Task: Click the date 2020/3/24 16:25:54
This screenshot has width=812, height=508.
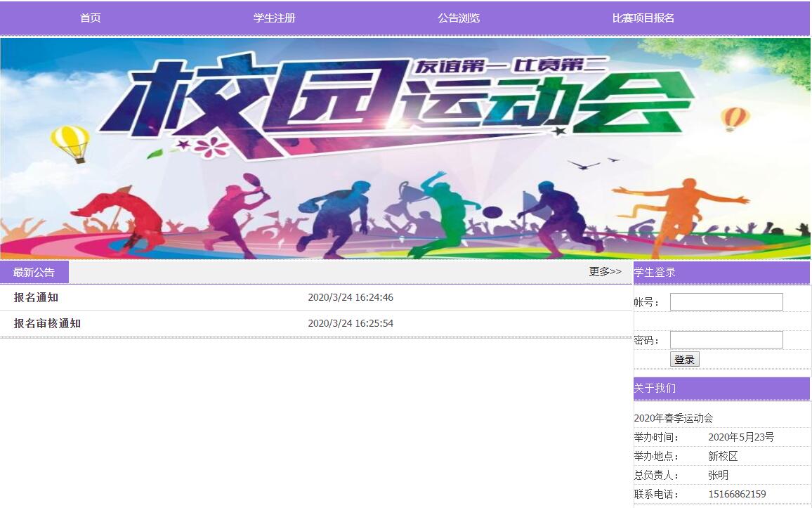Action: tap(351, 324)
